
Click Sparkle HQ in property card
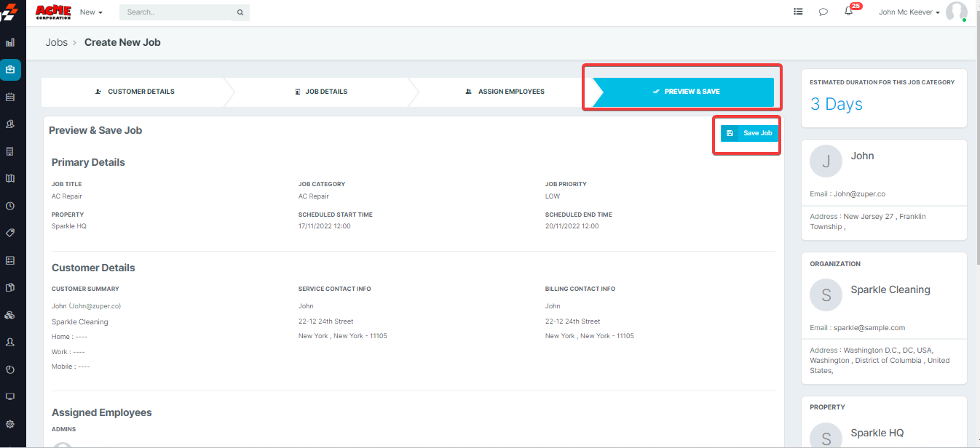click(x=877, y=433)
